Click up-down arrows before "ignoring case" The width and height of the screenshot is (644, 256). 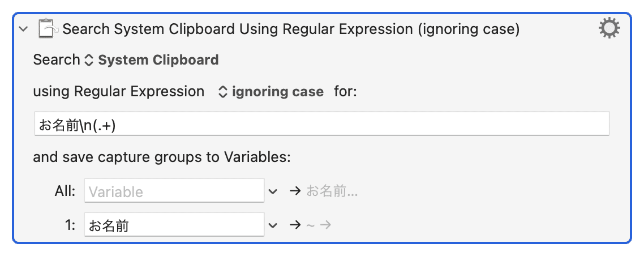point(223,92)
